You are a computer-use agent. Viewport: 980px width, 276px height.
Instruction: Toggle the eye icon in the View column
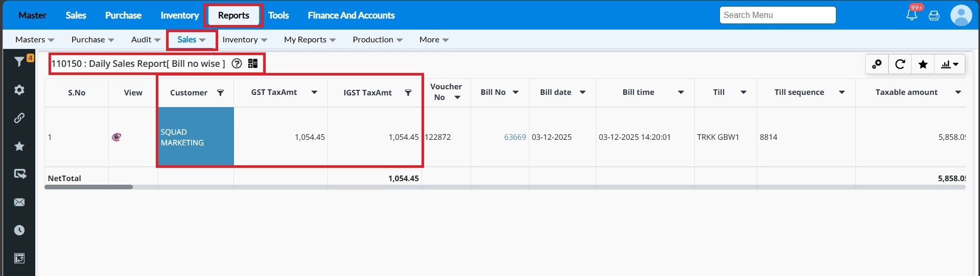click(x=116, y=137)
